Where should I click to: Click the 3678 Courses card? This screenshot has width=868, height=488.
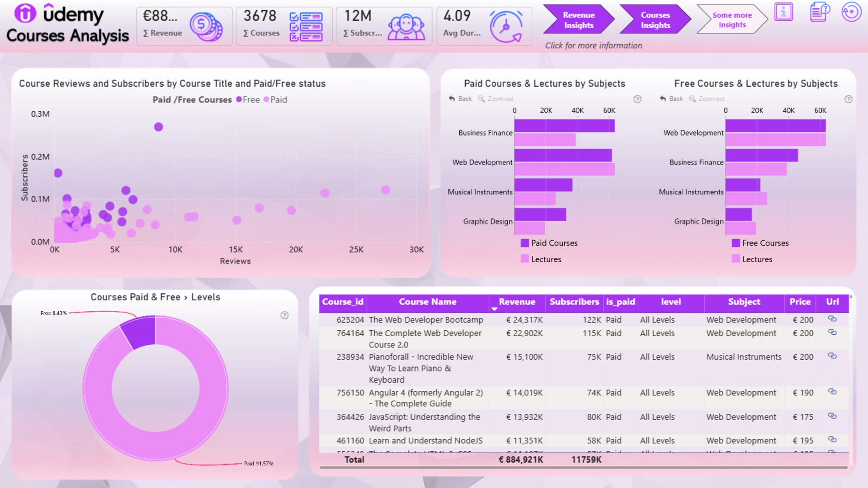[x=284, y=26]
